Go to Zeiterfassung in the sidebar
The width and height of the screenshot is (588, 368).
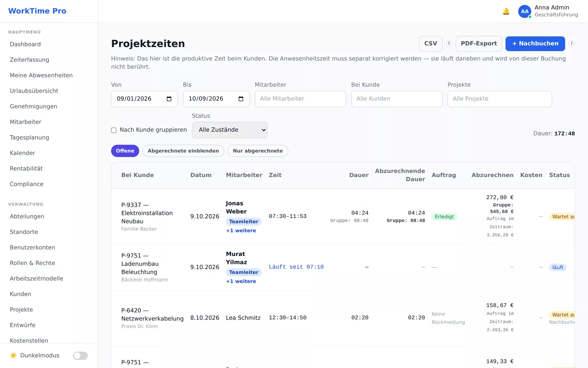[x=29, y=60]
